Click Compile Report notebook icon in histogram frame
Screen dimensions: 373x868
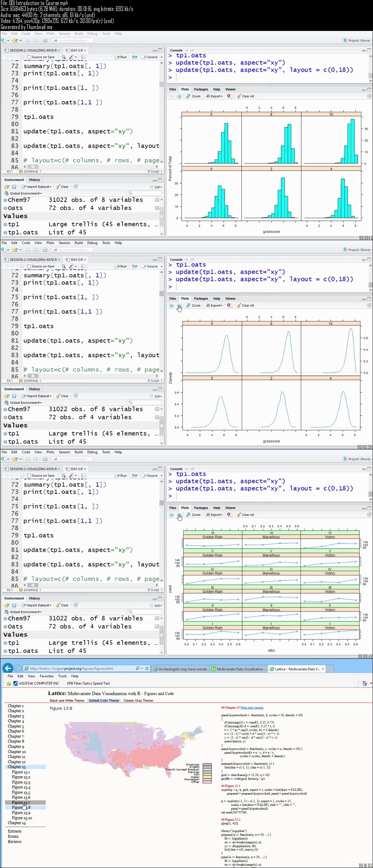[x=83, y=57]
